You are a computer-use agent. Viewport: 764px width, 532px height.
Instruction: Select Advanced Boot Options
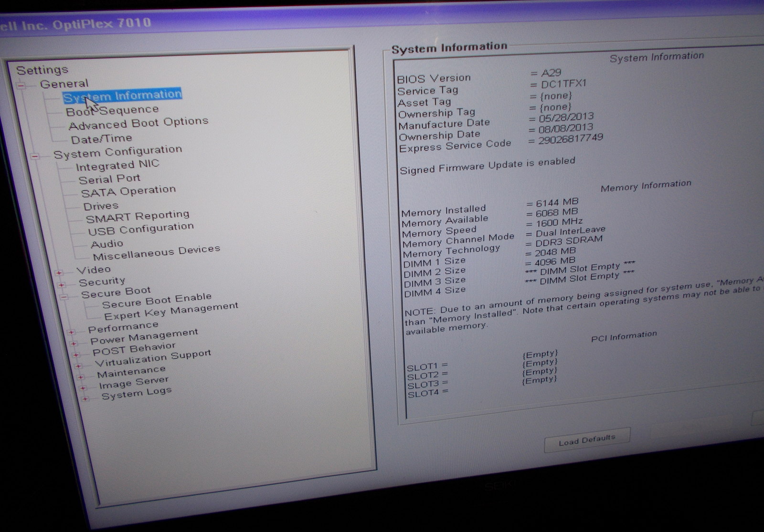(x=138, y=124)
